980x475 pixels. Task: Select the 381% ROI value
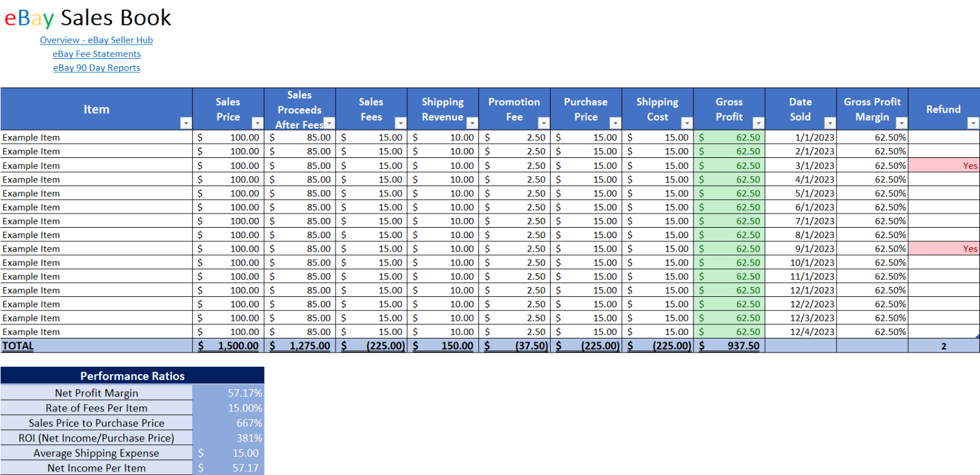tap(228, 438)
